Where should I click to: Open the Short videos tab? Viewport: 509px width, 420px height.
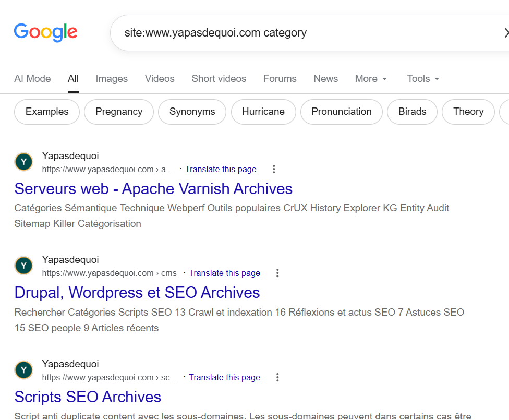pos(219,79)
